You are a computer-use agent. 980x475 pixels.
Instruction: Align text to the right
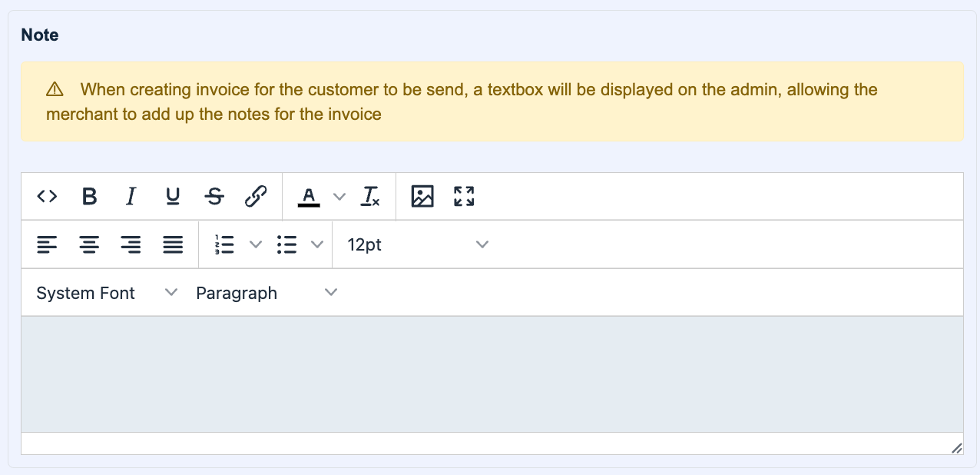(131, 245)
